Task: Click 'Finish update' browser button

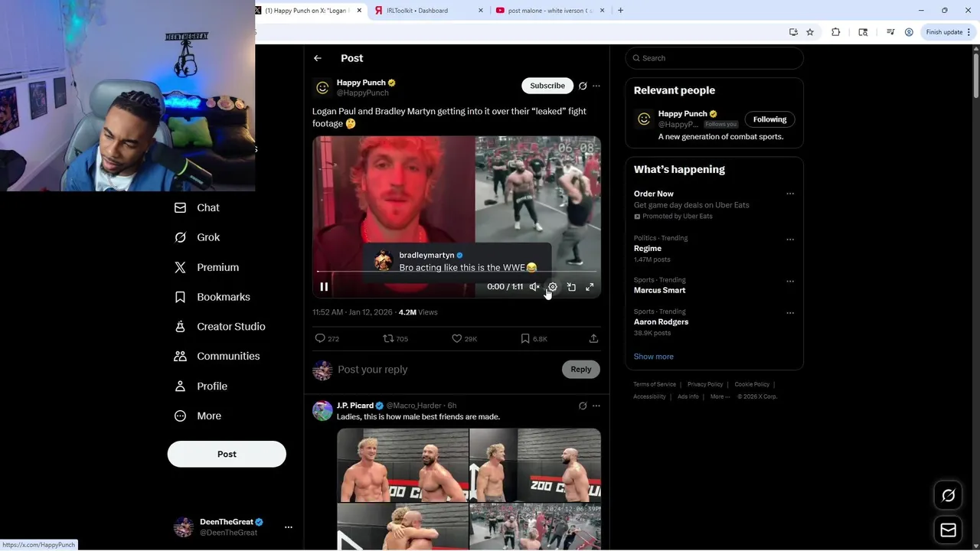Action: click(x=949, y=32)
